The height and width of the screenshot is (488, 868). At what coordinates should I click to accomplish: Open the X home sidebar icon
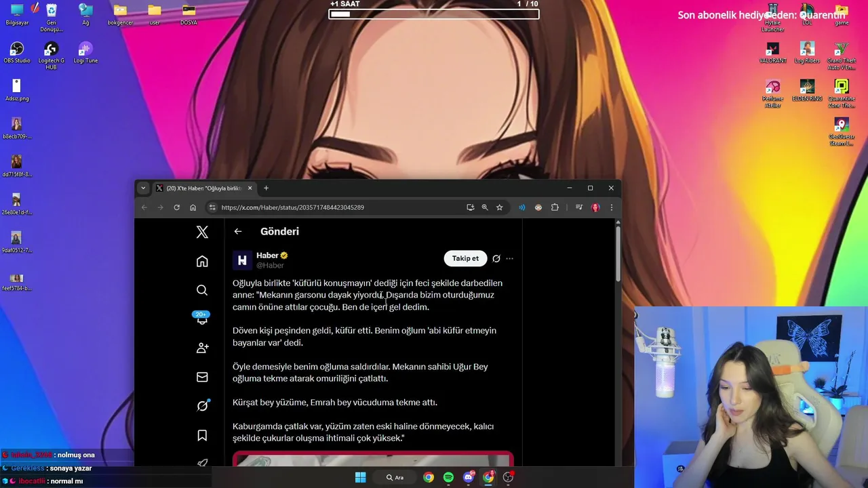pyautogui.click(x=202, y=262)
